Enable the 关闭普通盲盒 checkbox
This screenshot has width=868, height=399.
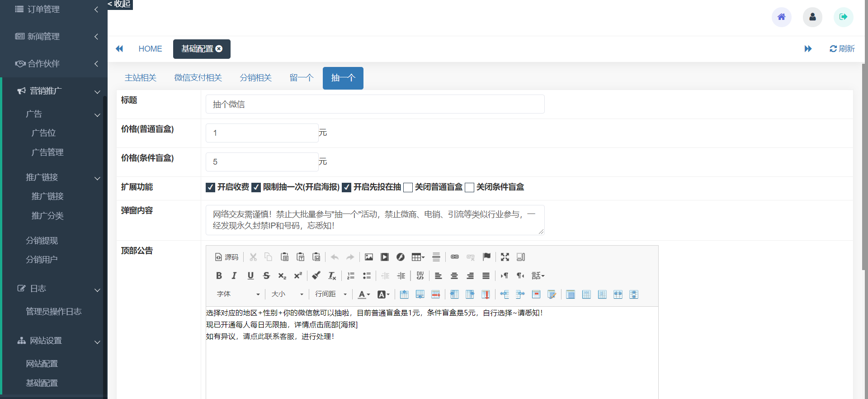[408, 187]
